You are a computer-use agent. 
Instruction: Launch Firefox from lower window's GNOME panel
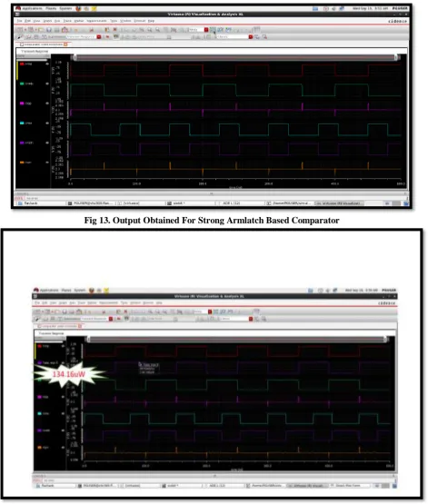click(91, 291)
